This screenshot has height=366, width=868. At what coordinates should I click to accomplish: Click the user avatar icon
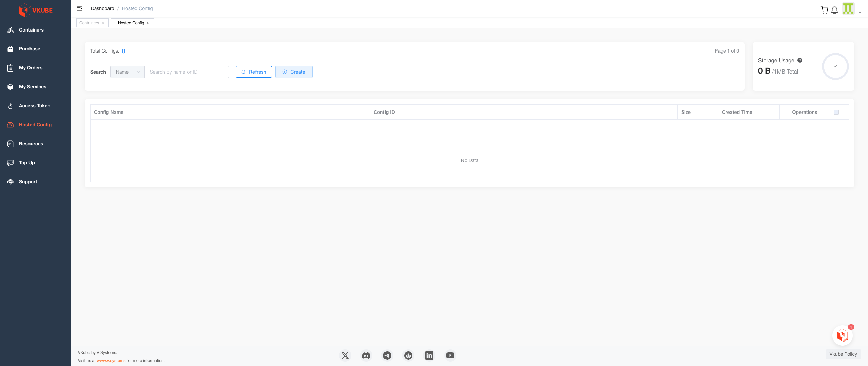pyautogui.click(x=848, y=8)
